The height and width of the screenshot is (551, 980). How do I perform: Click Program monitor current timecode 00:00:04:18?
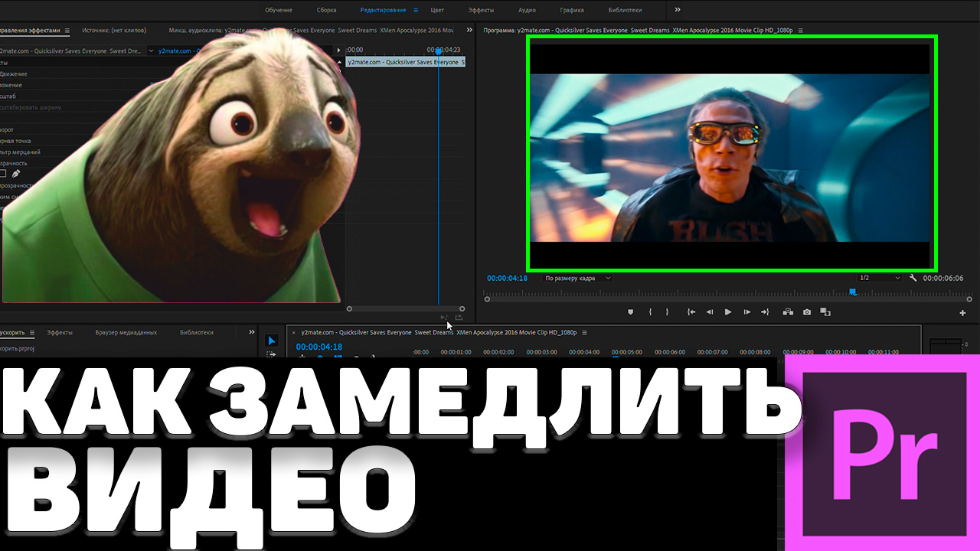pyautogui.click(x=507, y=278)
